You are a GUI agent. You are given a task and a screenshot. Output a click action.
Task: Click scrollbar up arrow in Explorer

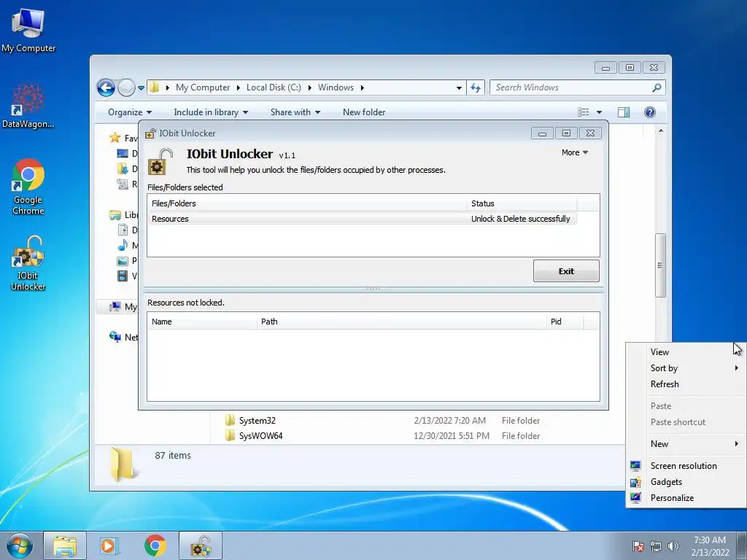pos(660,131)
